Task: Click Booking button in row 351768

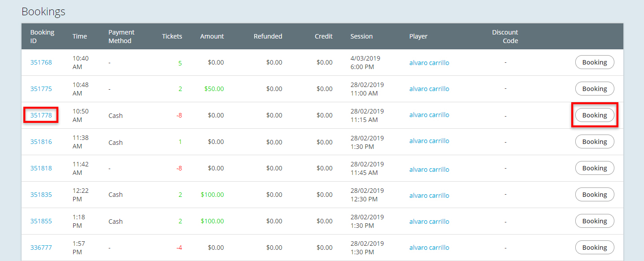Action: 595,62
